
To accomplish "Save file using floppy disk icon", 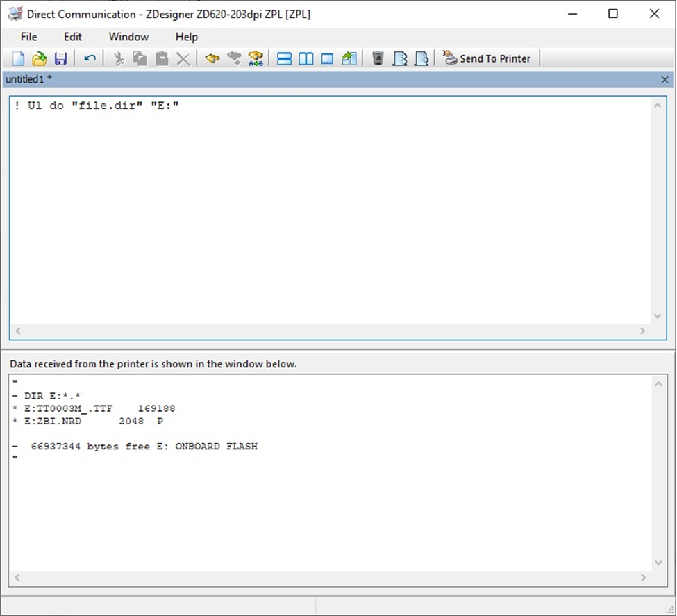I will click(x=60, y=58).
